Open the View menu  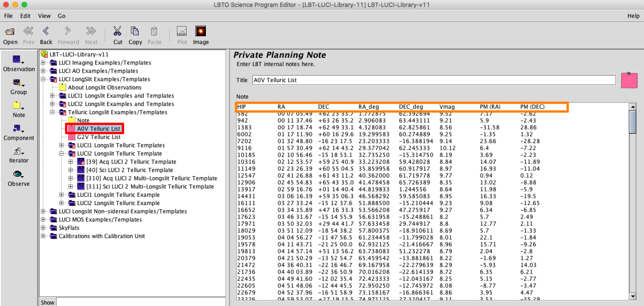[44, 16]
